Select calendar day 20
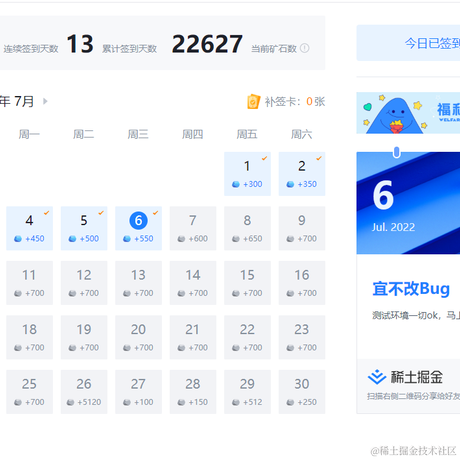Image resolution: width=460 pixels, height=460 pixels. coord(139,337)
